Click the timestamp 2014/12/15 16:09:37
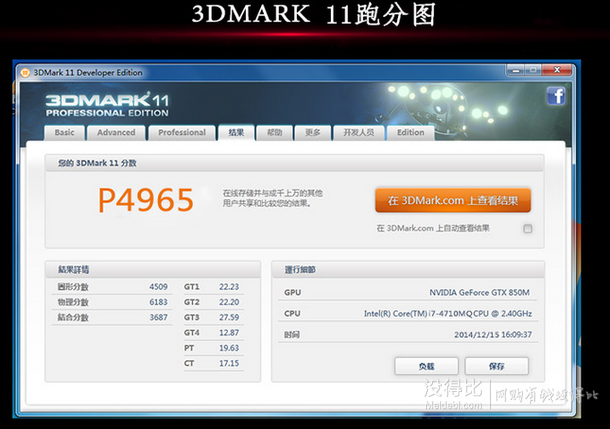Image resolution: width=610 pixels, height=429 pixels. click(493, 334)
